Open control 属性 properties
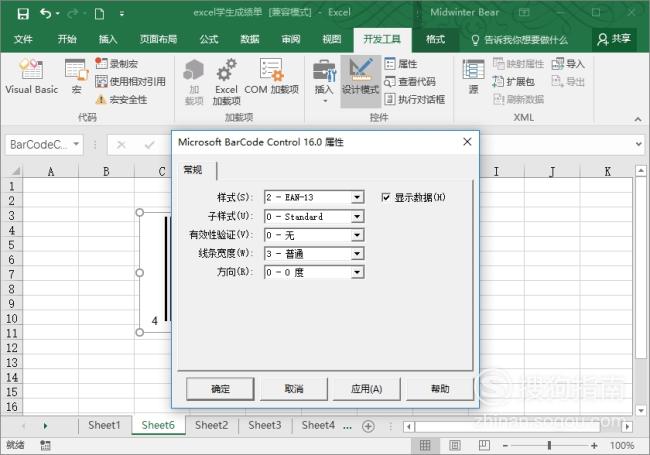 pos(400,63)
